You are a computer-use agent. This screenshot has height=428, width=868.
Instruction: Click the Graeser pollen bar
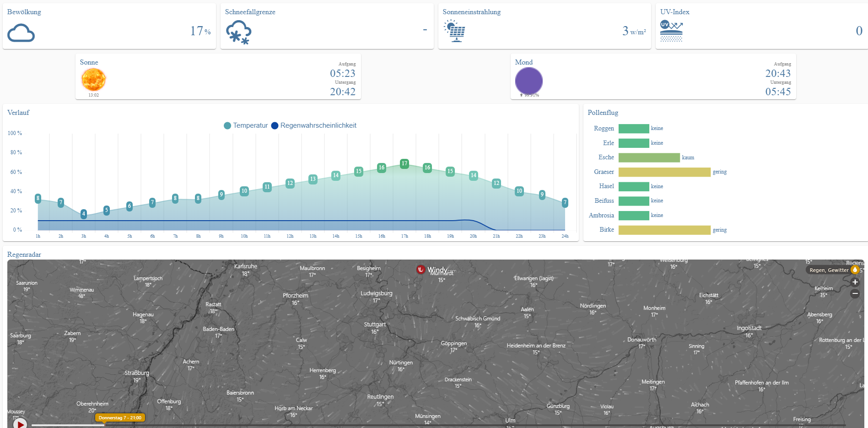664,172
